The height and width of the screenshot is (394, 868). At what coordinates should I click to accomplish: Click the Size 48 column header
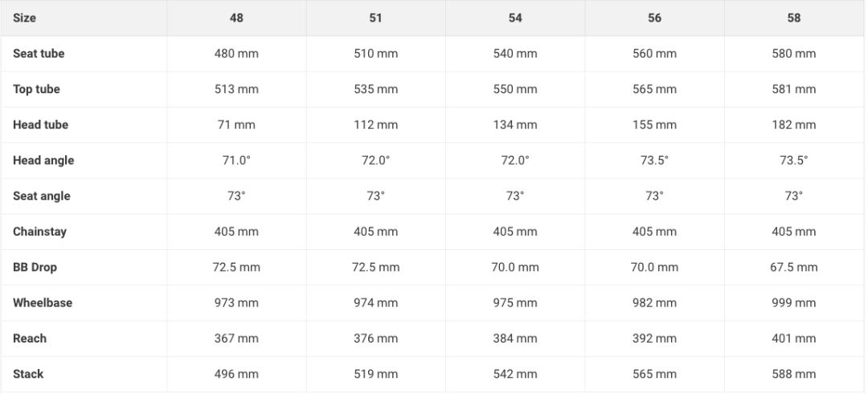coord(236,18)
